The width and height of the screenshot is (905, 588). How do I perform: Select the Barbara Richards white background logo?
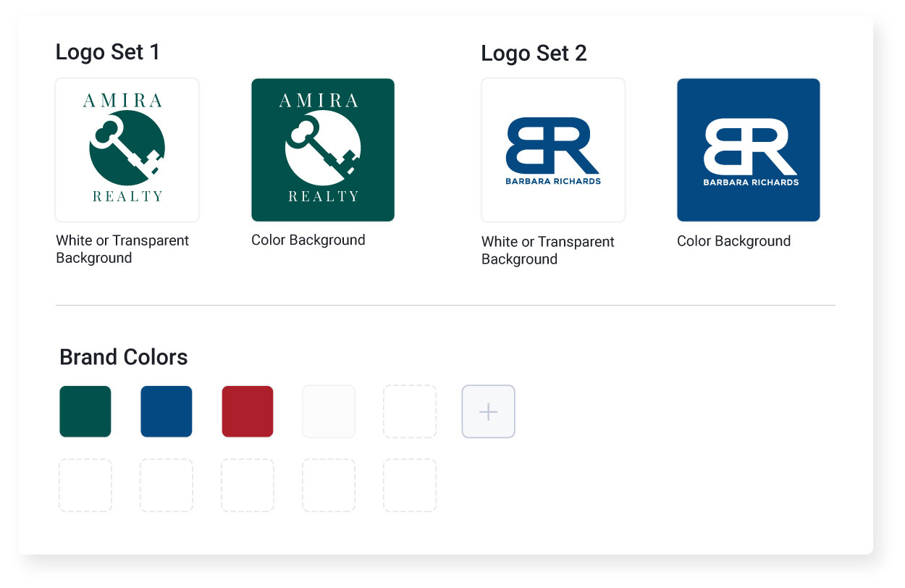(x=552, y=149)
